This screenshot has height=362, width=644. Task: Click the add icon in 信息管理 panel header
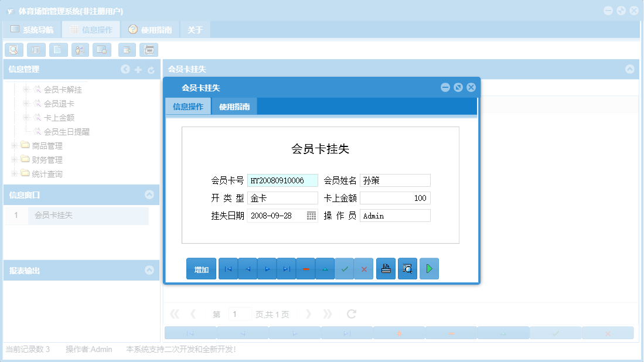click(138, 69)
